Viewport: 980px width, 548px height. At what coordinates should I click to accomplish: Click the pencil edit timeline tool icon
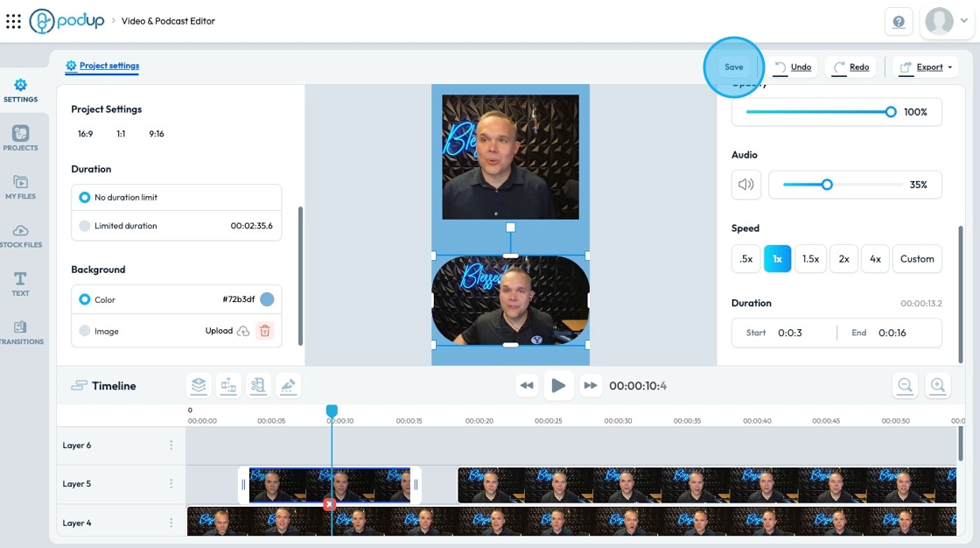(288, 385)
